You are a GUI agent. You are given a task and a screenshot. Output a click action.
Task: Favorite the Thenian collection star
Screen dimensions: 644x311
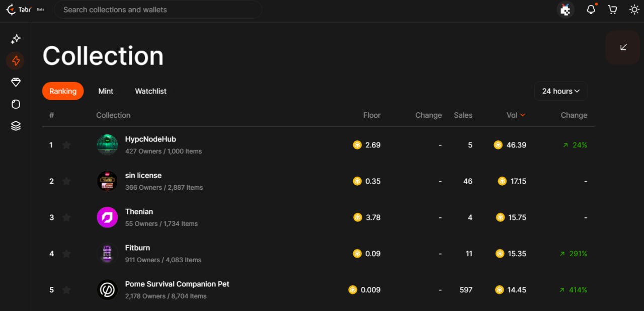pyautogui.click(x=66, y=217)
